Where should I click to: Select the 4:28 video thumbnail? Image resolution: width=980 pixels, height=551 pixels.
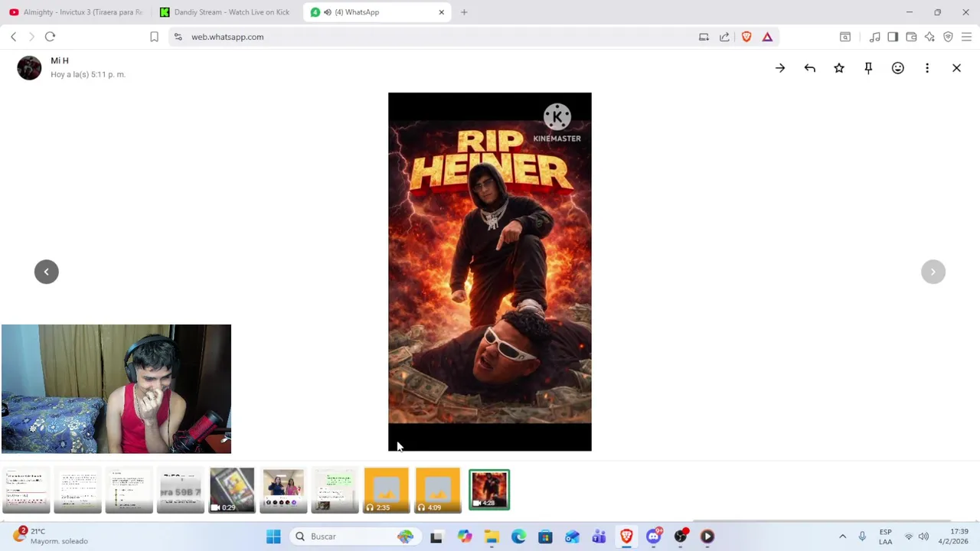pos(489,490)
